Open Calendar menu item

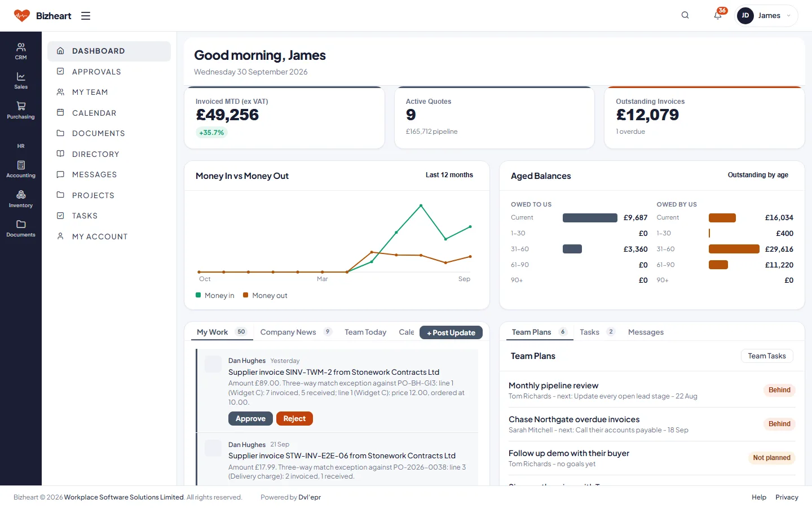[109, 113]
